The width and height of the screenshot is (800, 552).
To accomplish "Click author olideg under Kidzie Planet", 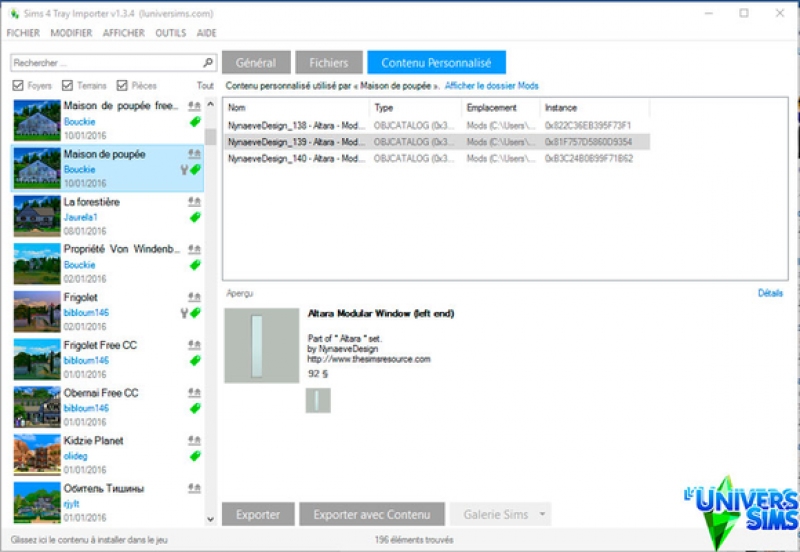I will click(x=76, y=456).
